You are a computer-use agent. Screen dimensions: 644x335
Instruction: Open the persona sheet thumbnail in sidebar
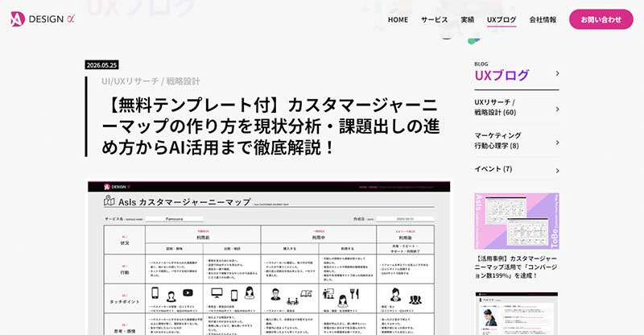(517, 313)
